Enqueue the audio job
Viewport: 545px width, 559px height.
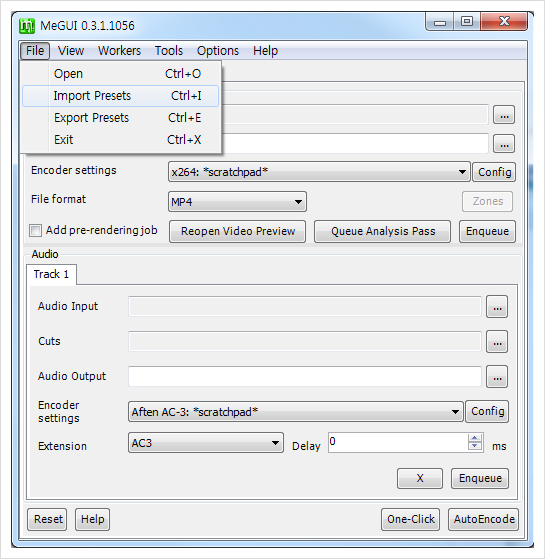(480, 478)
